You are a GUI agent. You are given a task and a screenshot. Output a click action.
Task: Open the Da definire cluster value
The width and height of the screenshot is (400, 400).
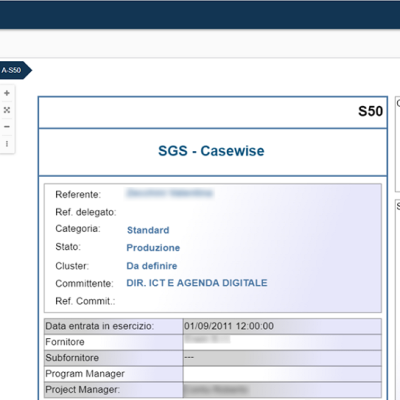[x=152, y=266]
